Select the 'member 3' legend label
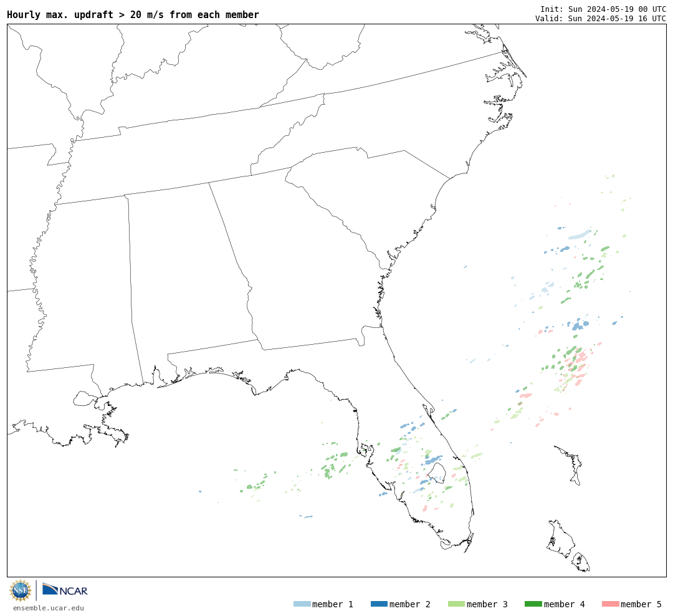 (487, 604)
